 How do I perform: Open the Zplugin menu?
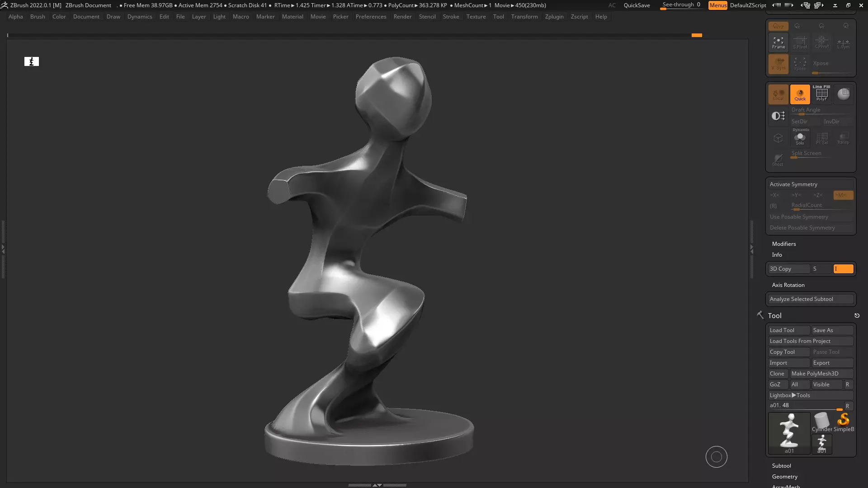point(554,17)
